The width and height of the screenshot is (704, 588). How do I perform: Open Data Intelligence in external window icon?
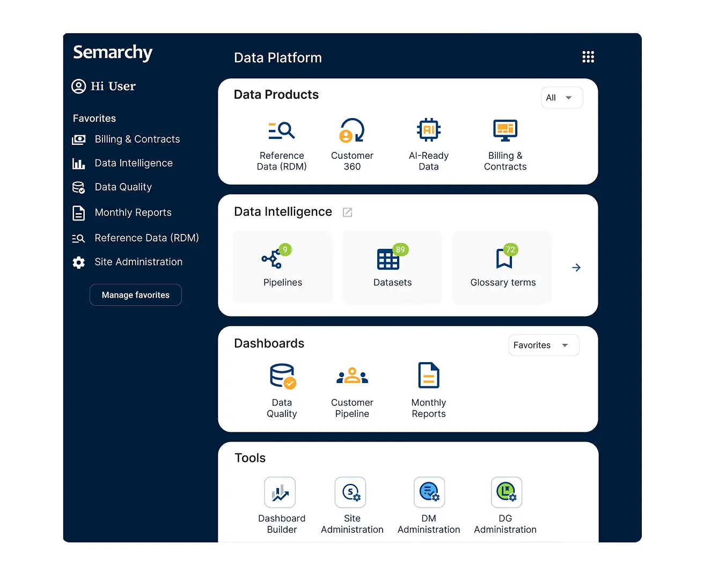348,212
